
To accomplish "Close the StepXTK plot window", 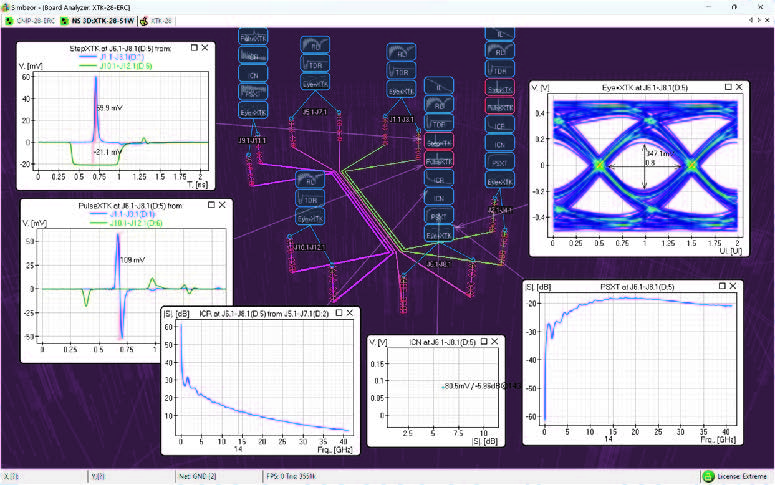I will tap(205, 46).
